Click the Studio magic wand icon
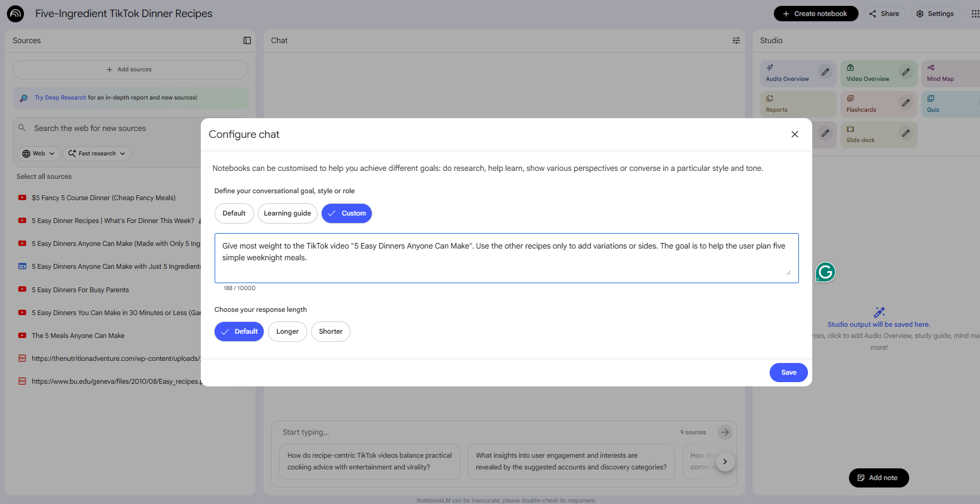This screenshot has width=980, height=504. pyautogui.click(x=879, y=312)
